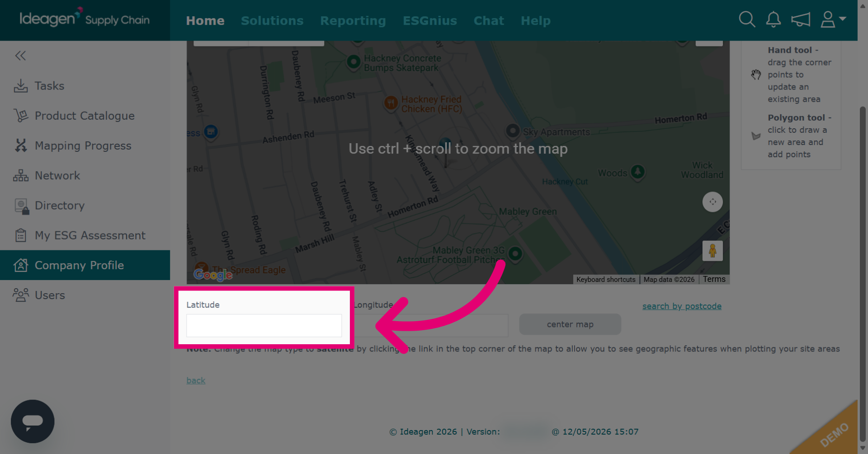The width and height of the screenshot is (868, 454).
Task: Open the ESGnius top menu
Action: coord(430,21)
